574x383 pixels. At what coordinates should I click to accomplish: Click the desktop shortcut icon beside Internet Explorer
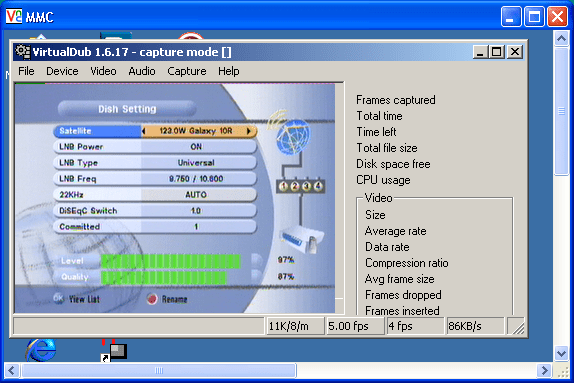pos(114,350)
